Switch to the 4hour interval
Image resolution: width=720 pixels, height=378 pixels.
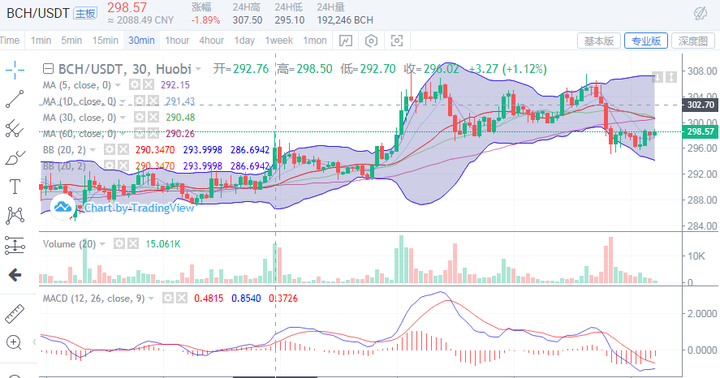[x=212, y=40]
